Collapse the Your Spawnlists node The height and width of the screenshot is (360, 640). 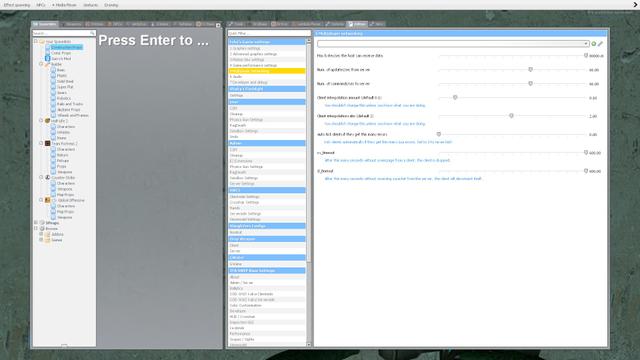36,41
